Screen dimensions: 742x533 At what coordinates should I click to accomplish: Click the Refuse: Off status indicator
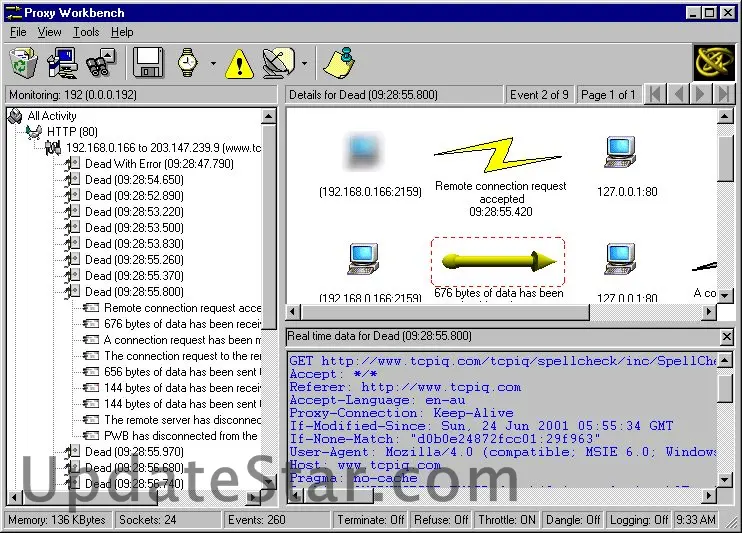441,520
